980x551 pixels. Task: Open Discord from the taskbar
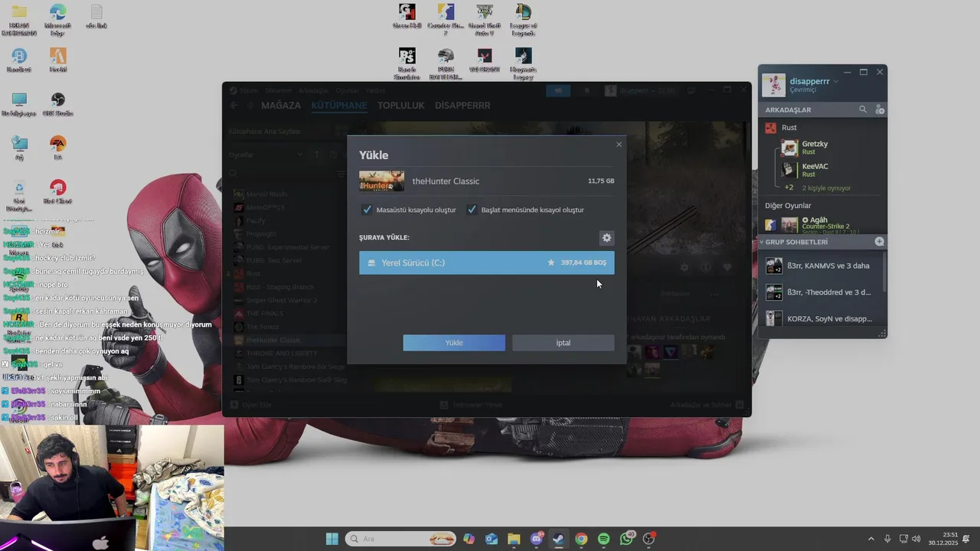pyautogui.click(x=536, y=539)
